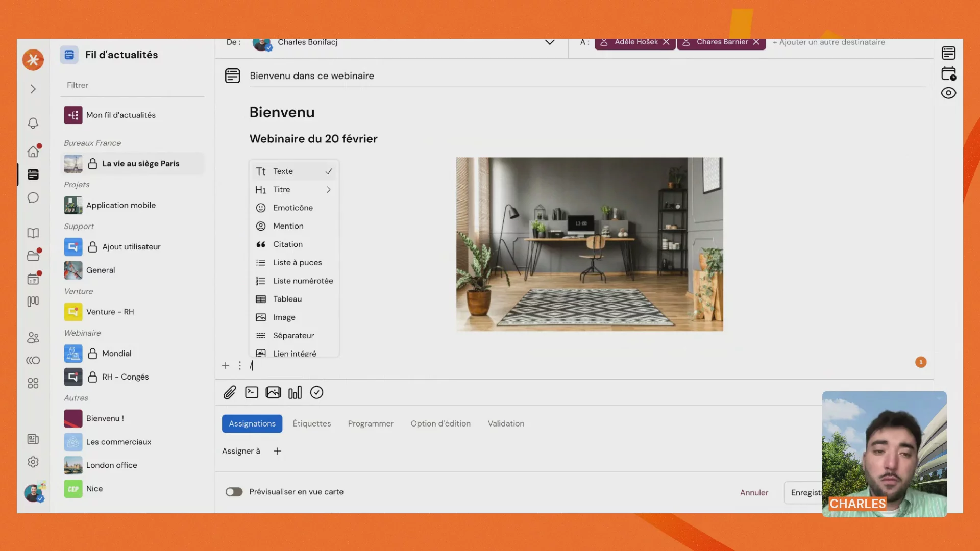980x551 pixels.
Task: Toggle Prévisualiser en vue carte
Action: click(x=234, y=492)
